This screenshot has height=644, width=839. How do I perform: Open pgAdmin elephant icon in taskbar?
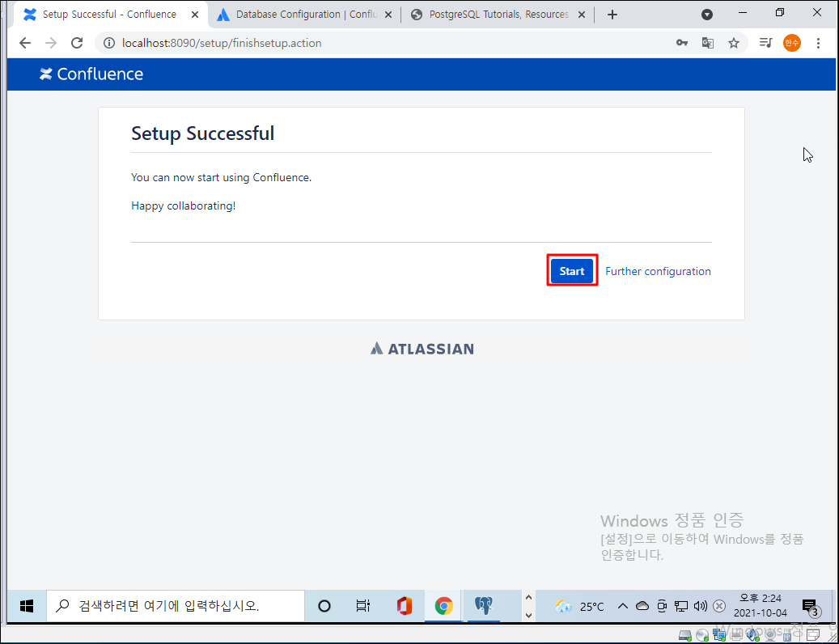point(484,606)
